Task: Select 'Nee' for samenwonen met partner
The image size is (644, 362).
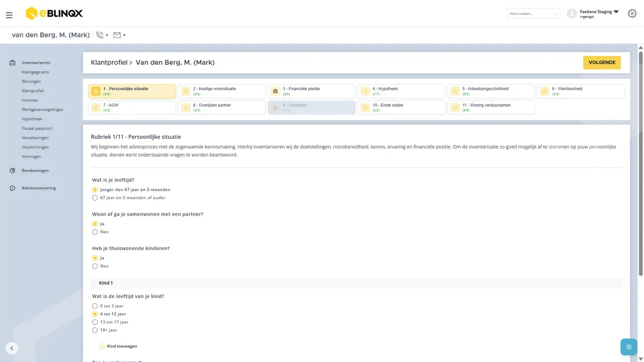Action: click(95, 232)
